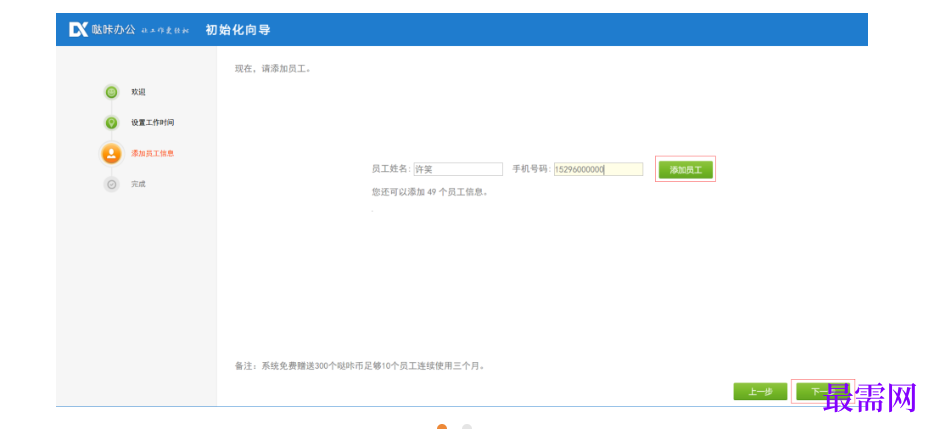935x429 pixels.
Task: Click the 员工姓名 input field
Action: 458,169
